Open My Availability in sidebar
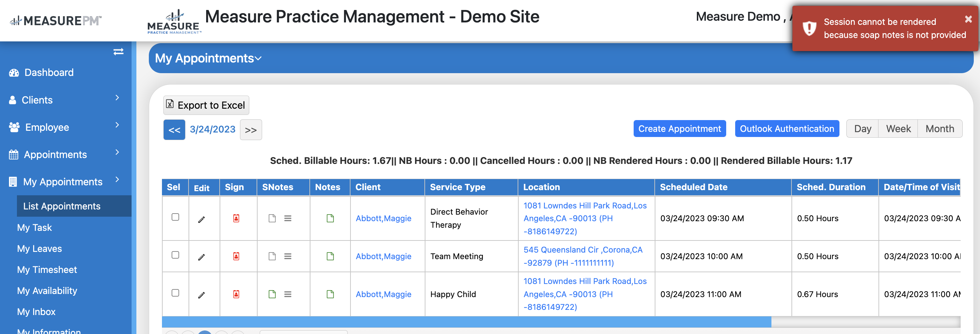The width and height of the screenshot is (980, 334). point(47,291)
